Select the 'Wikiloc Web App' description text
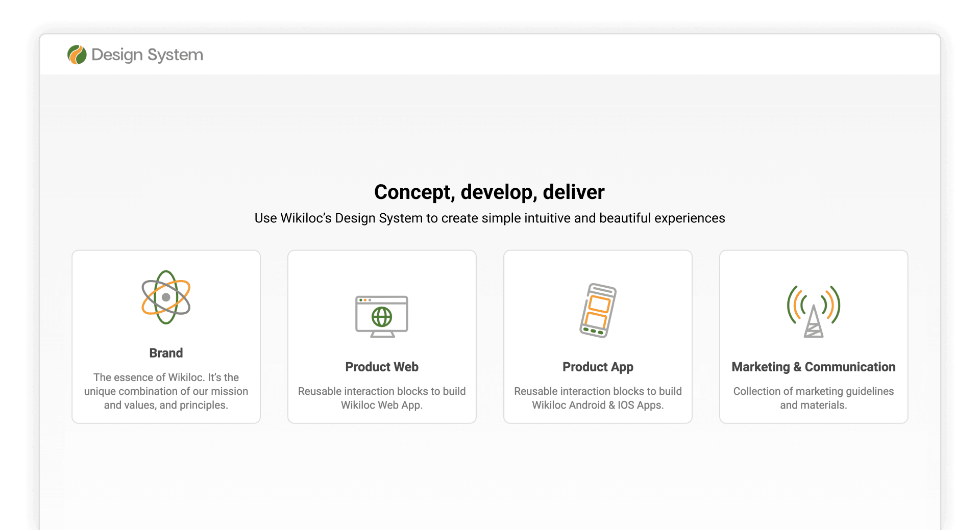 pos(382,398)
